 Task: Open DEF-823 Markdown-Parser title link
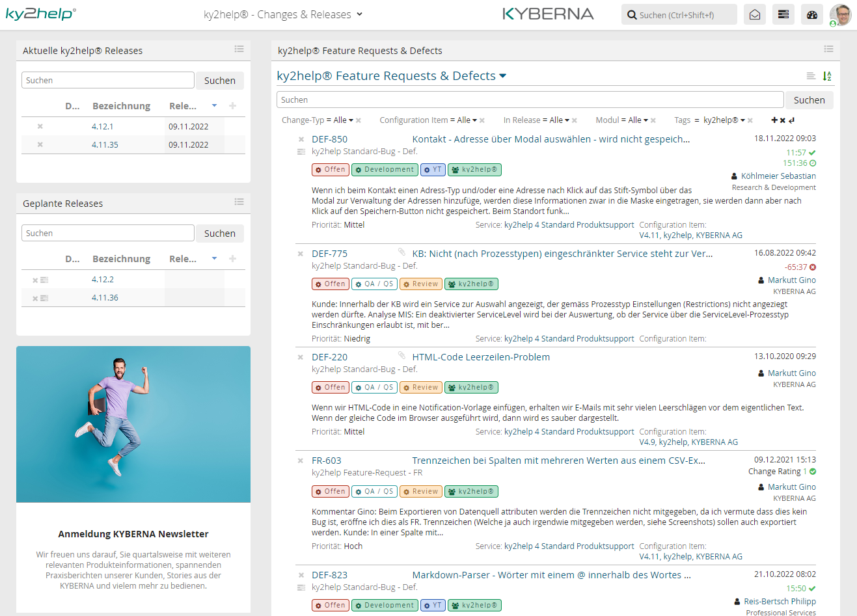(552, 575)
